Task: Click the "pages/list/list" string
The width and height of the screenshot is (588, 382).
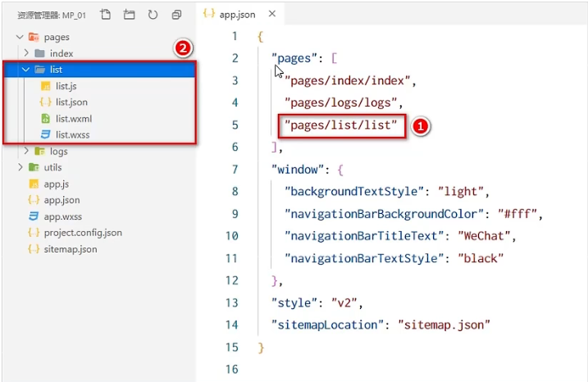Action: click(340, 125)
